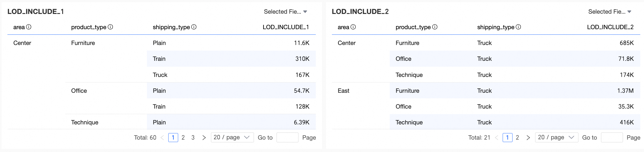Switch to page 2 in LOD_INCLUDE_2 pagination
The image size is (644, 152).
coord(517,137)
